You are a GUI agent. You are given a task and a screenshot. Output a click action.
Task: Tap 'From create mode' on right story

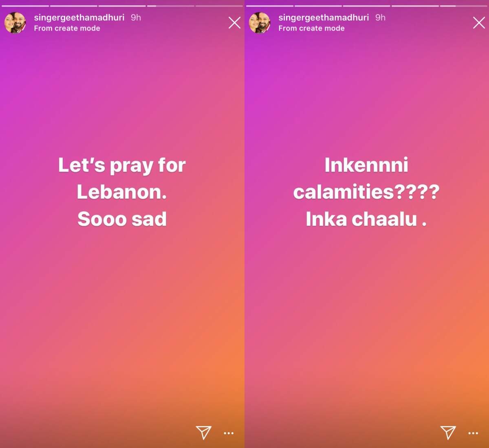[311, 29]
